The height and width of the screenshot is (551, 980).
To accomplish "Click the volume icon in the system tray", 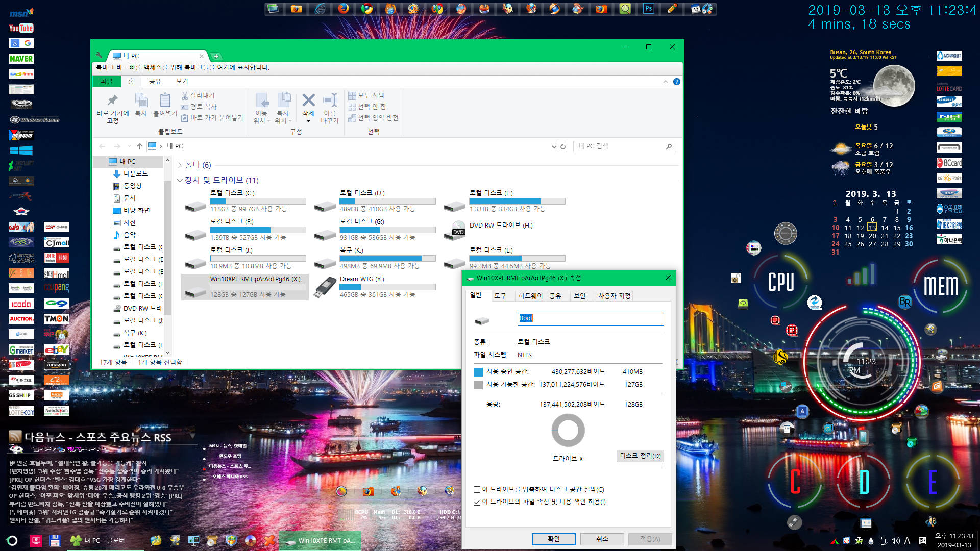I will tap(895, 541).
